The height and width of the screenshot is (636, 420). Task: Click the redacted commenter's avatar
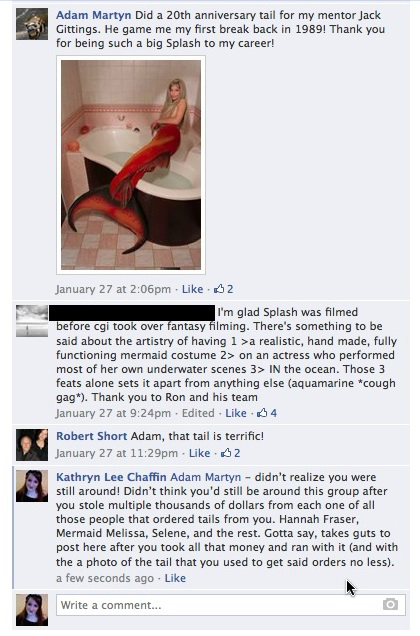32,321
